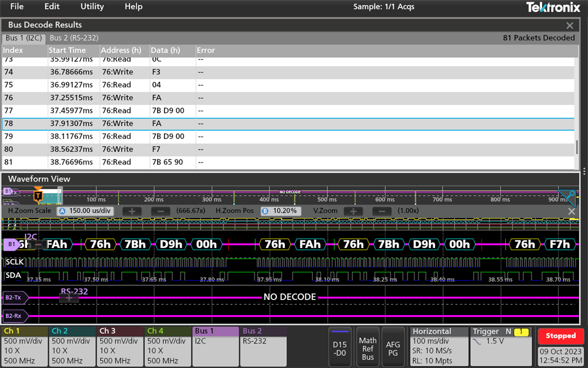Select start time 36.99127ms
This screenshot has height=368, width=588.
(71, 85)
